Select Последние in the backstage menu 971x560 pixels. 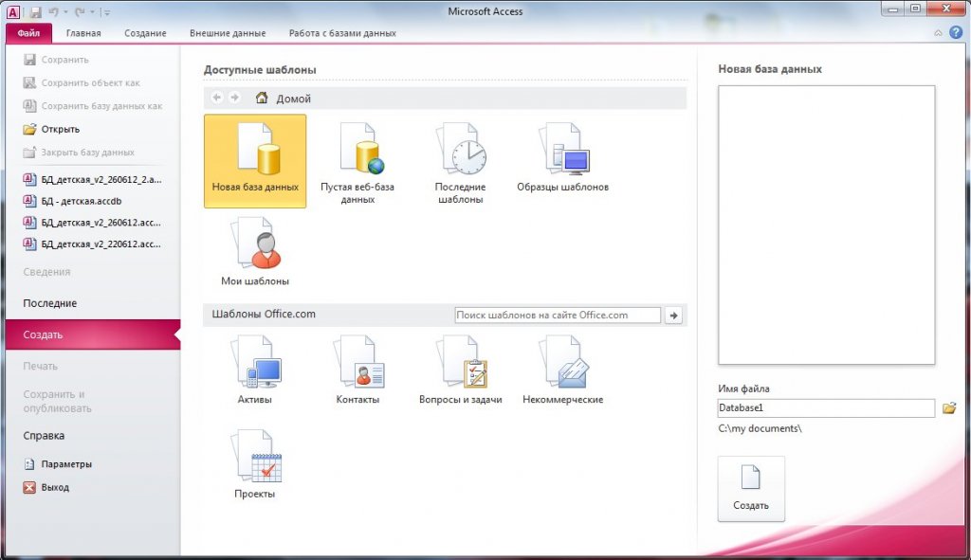[50, 303]
